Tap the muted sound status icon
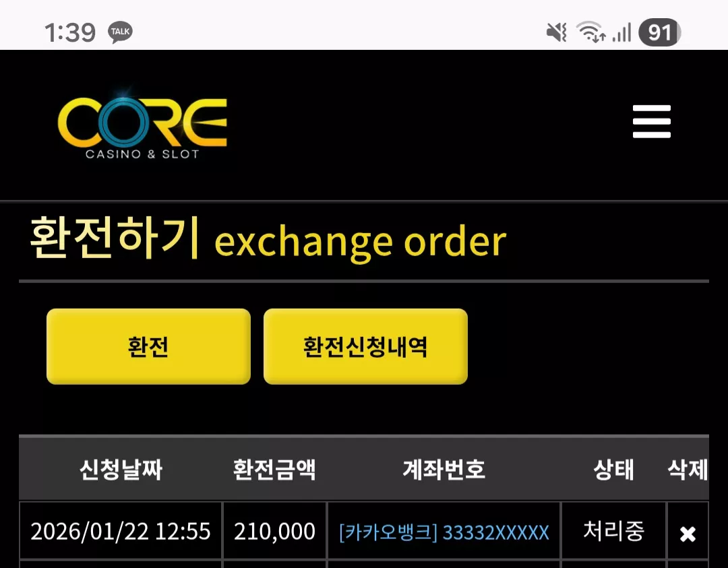 (556, 32)
